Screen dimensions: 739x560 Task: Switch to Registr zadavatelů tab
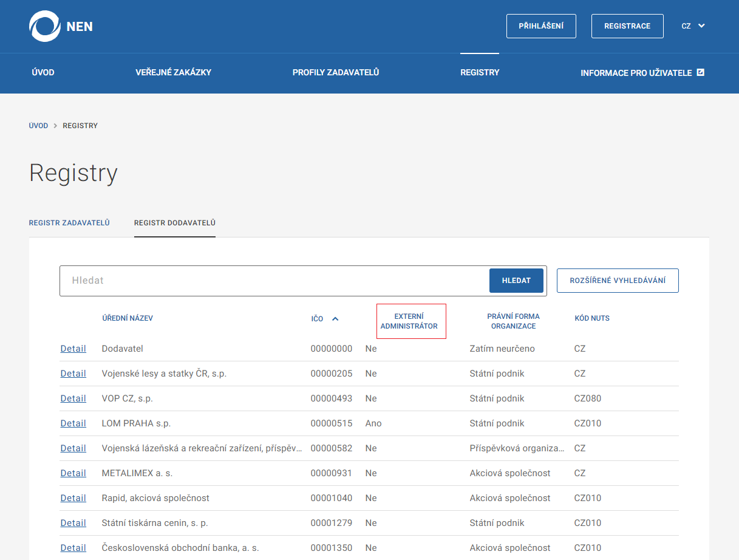click(69, 223)
